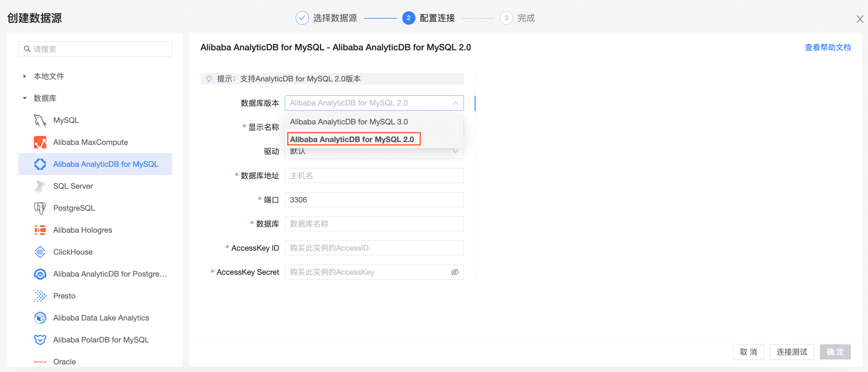Viewport: 868px width, 372px height.
Task: Collapse the 数据库 tree node
Action: (x=24, y=98)
